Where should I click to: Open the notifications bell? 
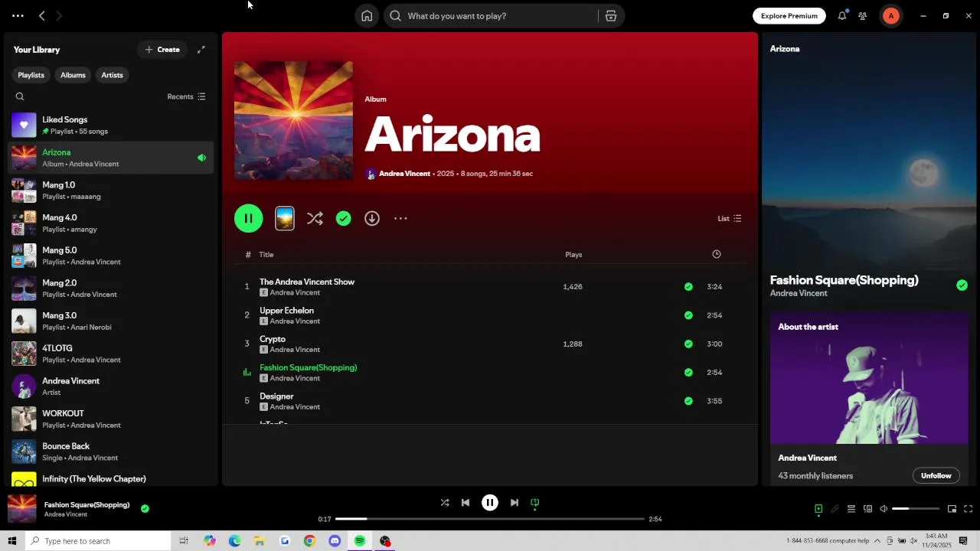(x=842, y=16)
